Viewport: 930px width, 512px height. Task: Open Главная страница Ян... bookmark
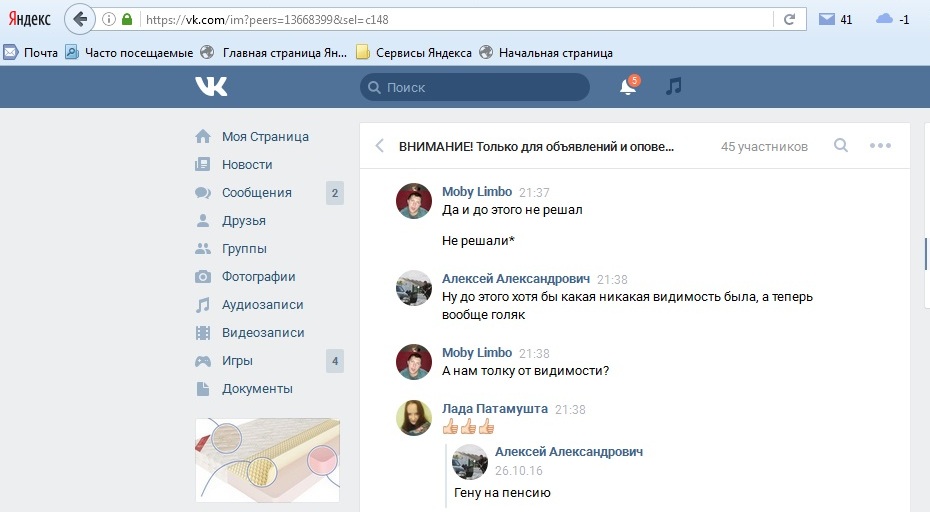(x=273, y=52)
